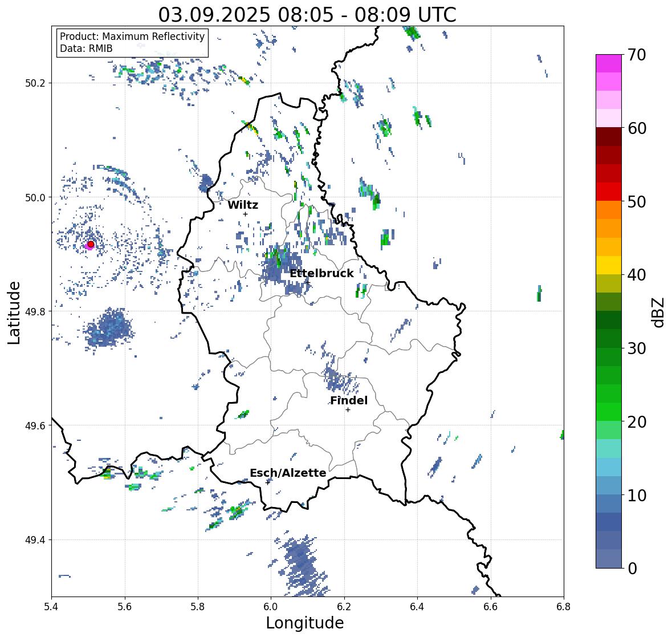The width and height of the screenshot is (672, 637).
Task: Click the orange swatch below 50 dBZ
Action: (x=609, y=210)
